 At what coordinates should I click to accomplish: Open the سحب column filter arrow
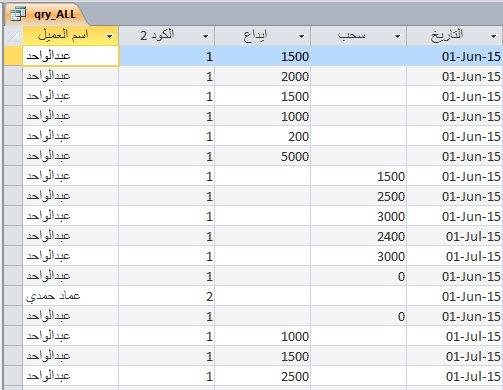point(397,36)
